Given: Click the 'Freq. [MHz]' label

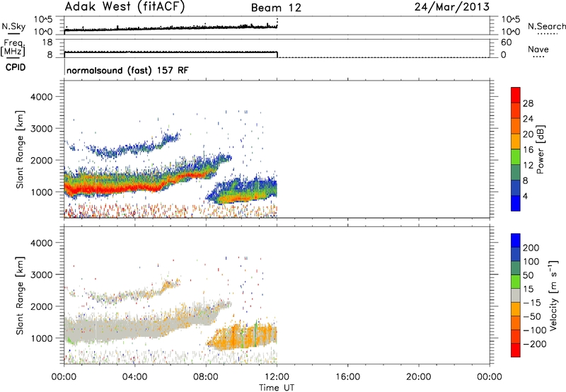Looking at the screenshot, I should pos(13,48).
